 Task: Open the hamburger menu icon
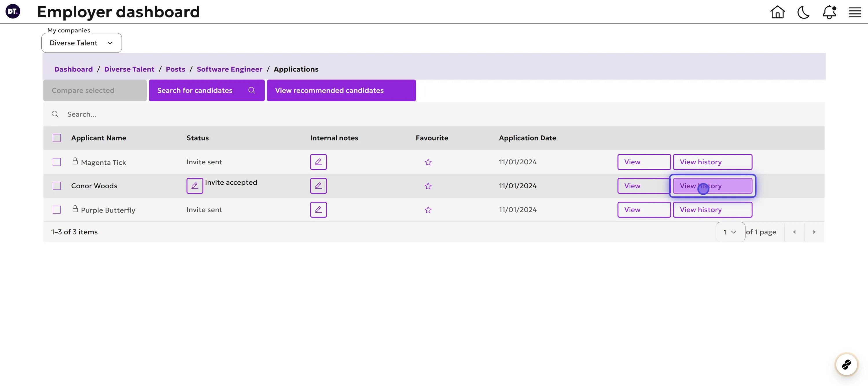tap(855, 12)
